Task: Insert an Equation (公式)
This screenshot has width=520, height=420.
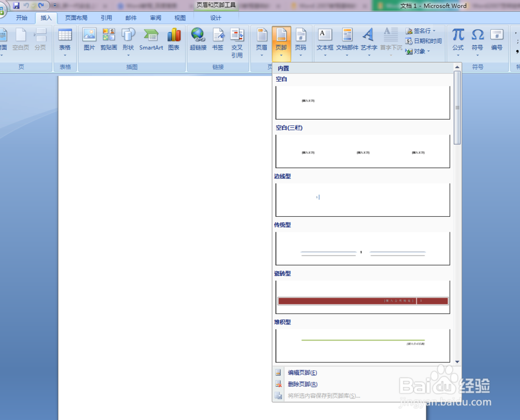Action: click(458, 43)
